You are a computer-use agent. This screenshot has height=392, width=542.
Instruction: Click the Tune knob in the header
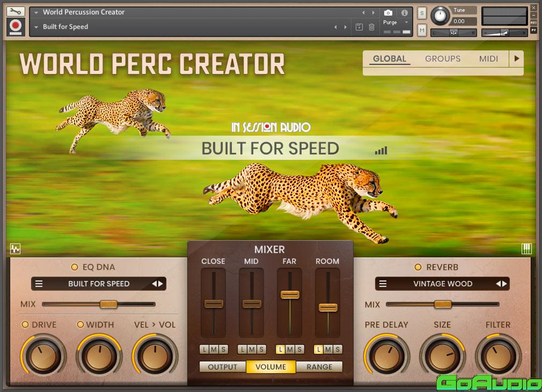click(440, 16)
